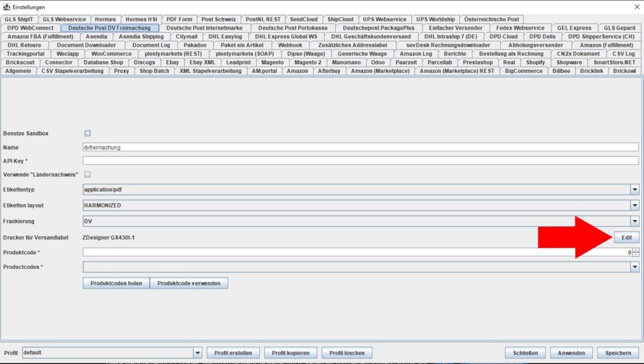Increase Produktcode with the up stepper
This screenshot has height=364, width=644.
click(x=636, y=250)
